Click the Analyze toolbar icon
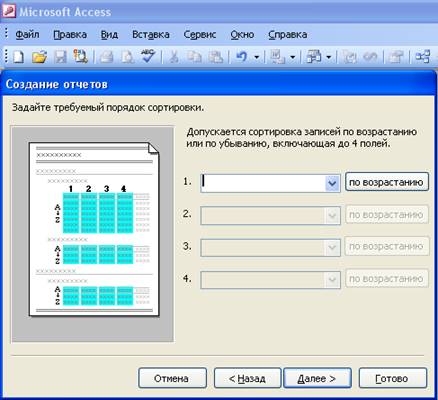The image size is (438, 400). [x=313, y=57]
